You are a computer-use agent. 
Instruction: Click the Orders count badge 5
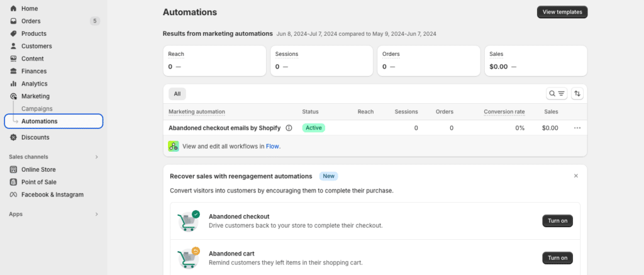click(x=95, y=21)
